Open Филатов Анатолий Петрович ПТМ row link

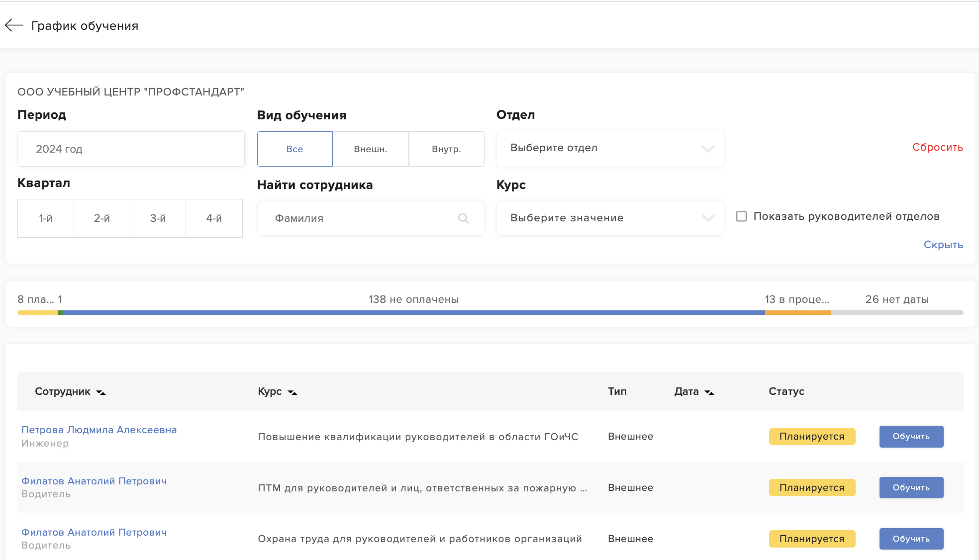pyautogui.click(x=94, y=481)
